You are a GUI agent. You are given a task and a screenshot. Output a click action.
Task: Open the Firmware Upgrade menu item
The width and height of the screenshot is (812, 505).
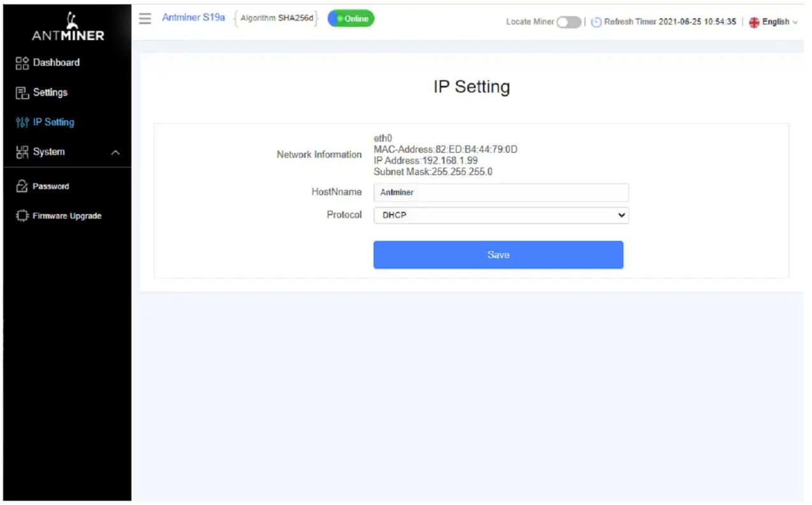[68, 216]
